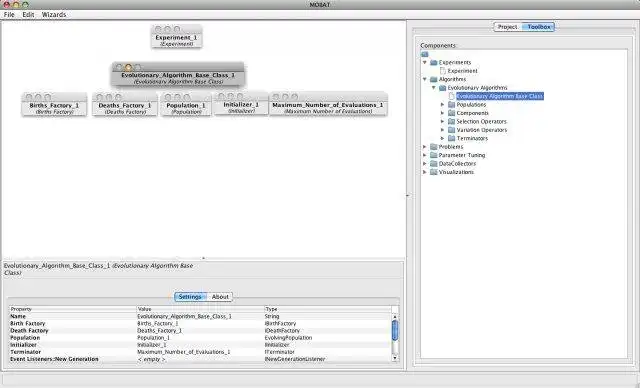Screen dimensions: 640x388
Task: Click the Experiment document icon in tree
Action: (x=442, y=71)
